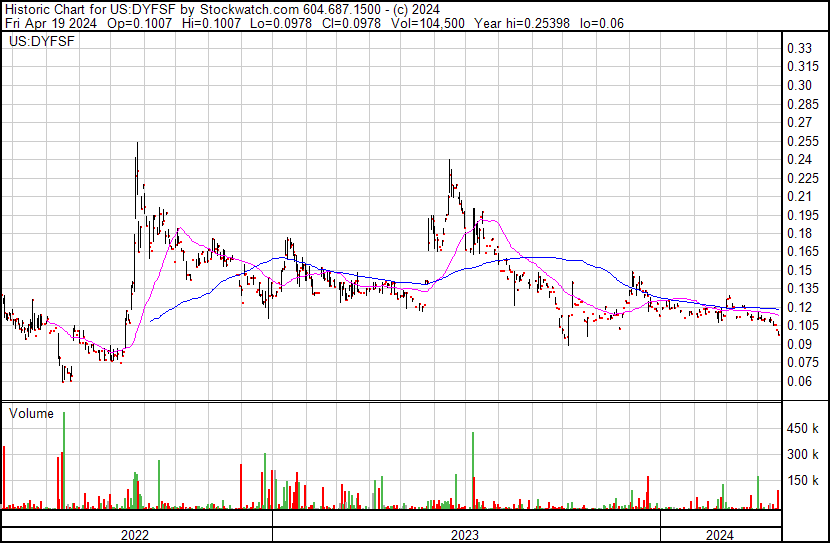Viewport: 830px width, 543px height.
Task: Click the 0.06 price axis label
Action: tap(798, 381)
